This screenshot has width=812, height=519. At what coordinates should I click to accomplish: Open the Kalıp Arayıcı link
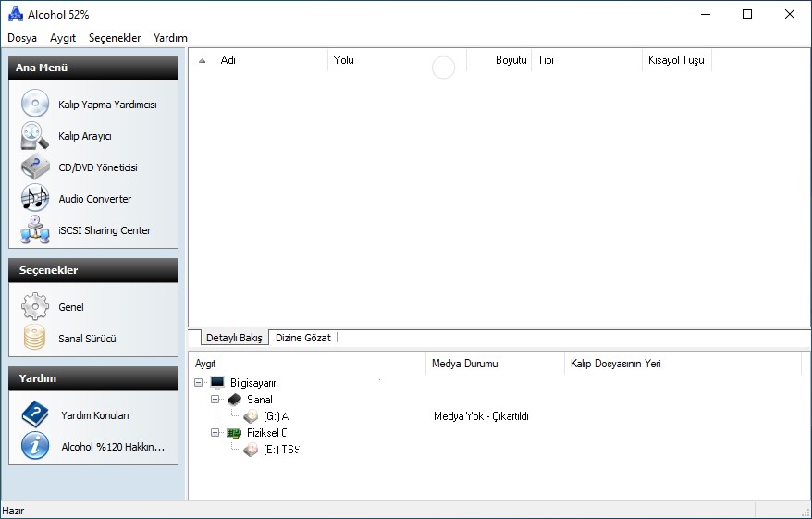pos(85,136)
